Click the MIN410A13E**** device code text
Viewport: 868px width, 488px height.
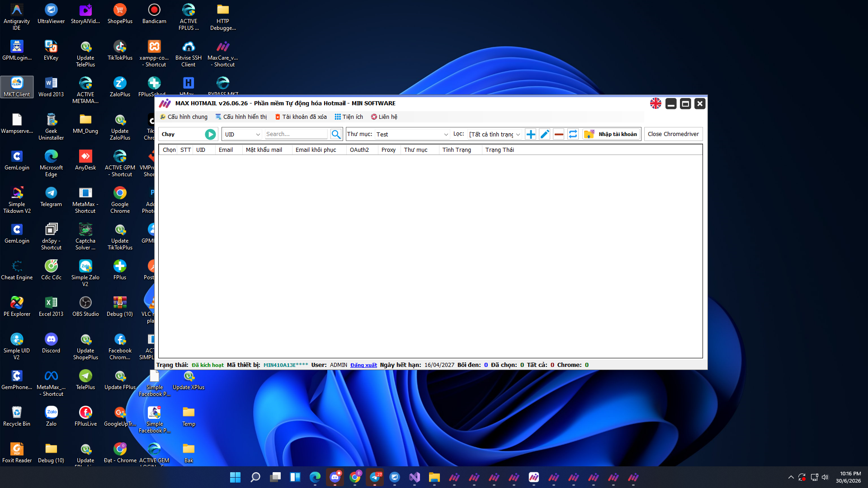286,365
